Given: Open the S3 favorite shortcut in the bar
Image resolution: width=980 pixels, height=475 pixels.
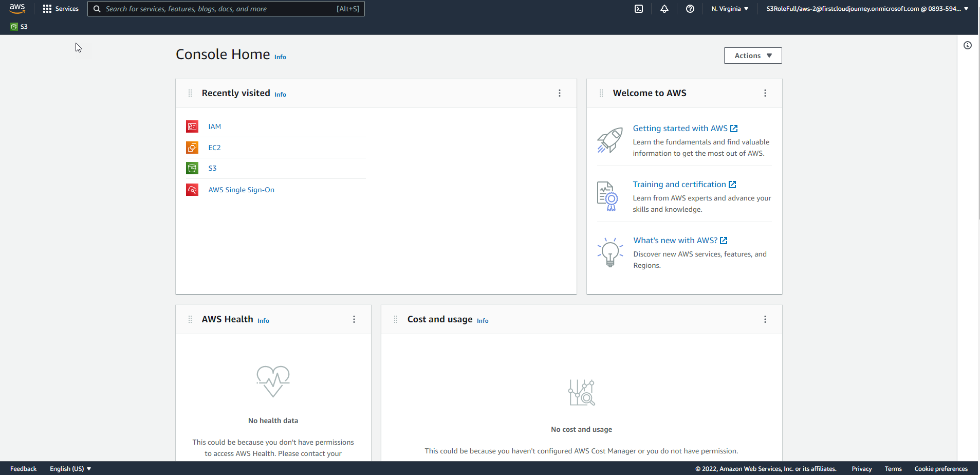Looking at the screenshot, I should click(x=19, y=27).
